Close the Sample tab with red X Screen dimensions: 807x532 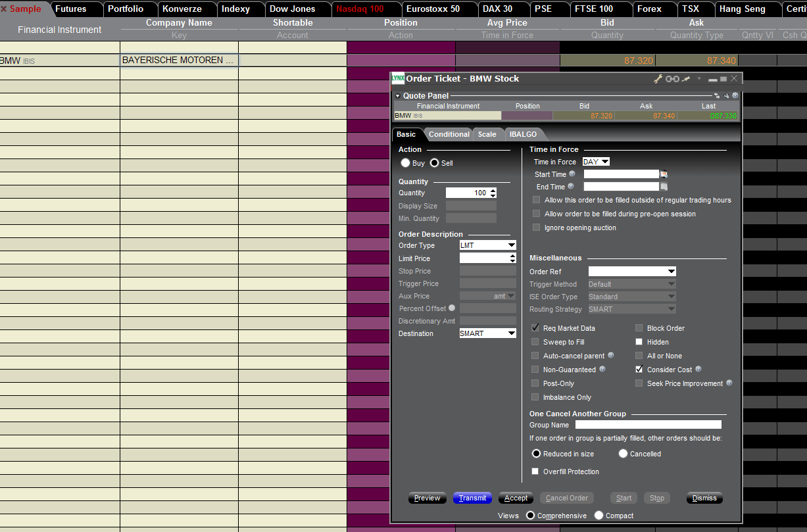[x=4, y=9]
